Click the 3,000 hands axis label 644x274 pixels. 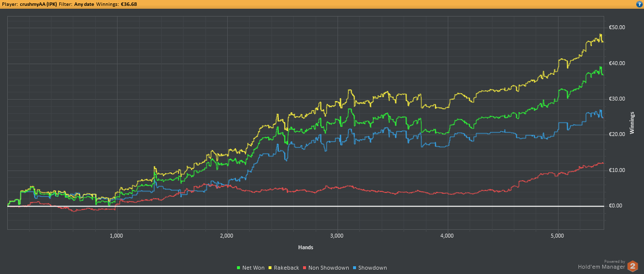coord(337,236)
